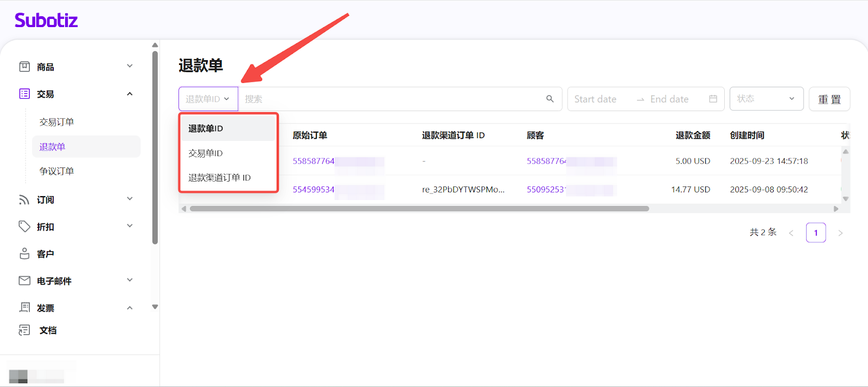Click the 商品 product icon in sidebar
The width and height of the screenshot is (868, 387).
[x=24, y=67]
